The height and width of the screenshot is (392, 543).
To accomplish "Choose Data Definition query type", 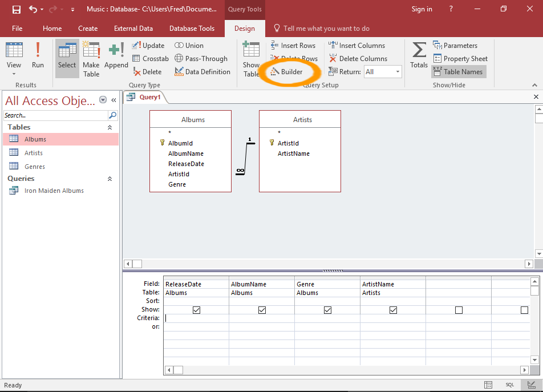I will coord(202,72).
